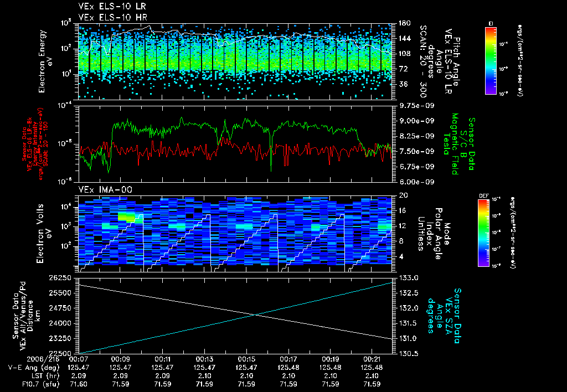Click the 'V-E Ang (deg)' row label
This screenshot has width=567, height=392.
click(34, 368)
